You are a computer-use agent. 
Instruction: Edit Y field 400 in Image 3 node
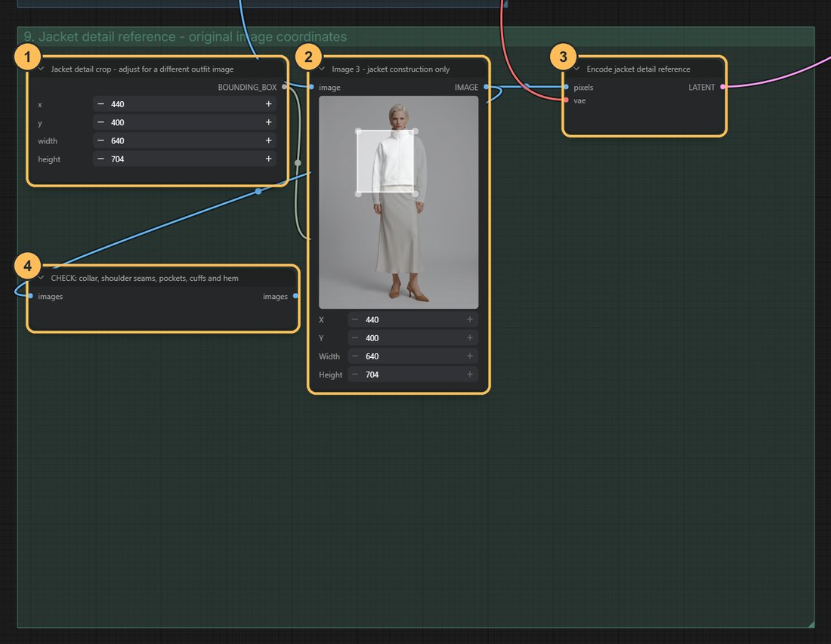tap(412, 338)
